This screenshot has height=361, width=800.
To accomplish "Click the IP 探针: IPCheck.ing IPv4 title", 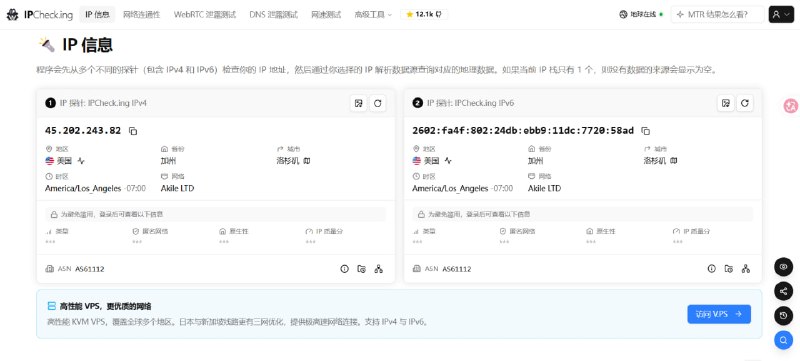I will (104, 103).
